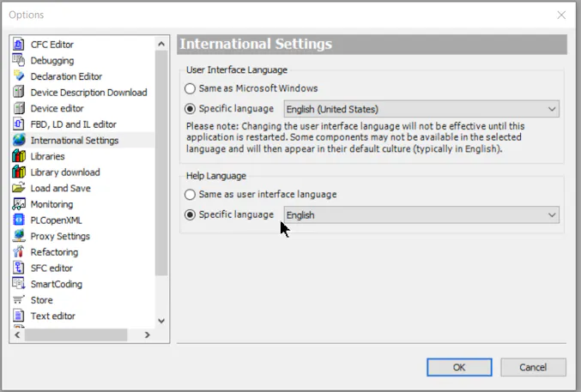Click the Cancel button
Screen dimensions: 581x392
click(532, 367)
